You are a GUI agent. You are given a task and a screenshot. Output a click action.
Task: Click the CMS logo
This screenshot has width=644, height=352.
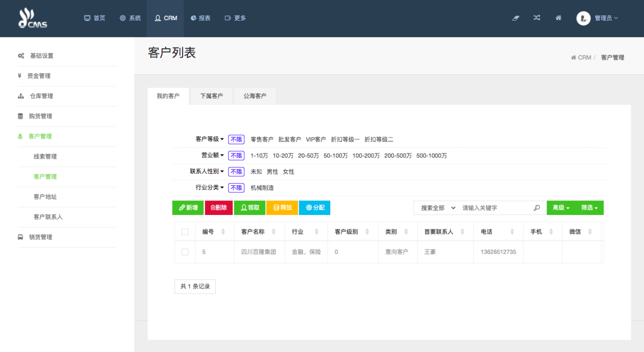[x=33, y=18]
